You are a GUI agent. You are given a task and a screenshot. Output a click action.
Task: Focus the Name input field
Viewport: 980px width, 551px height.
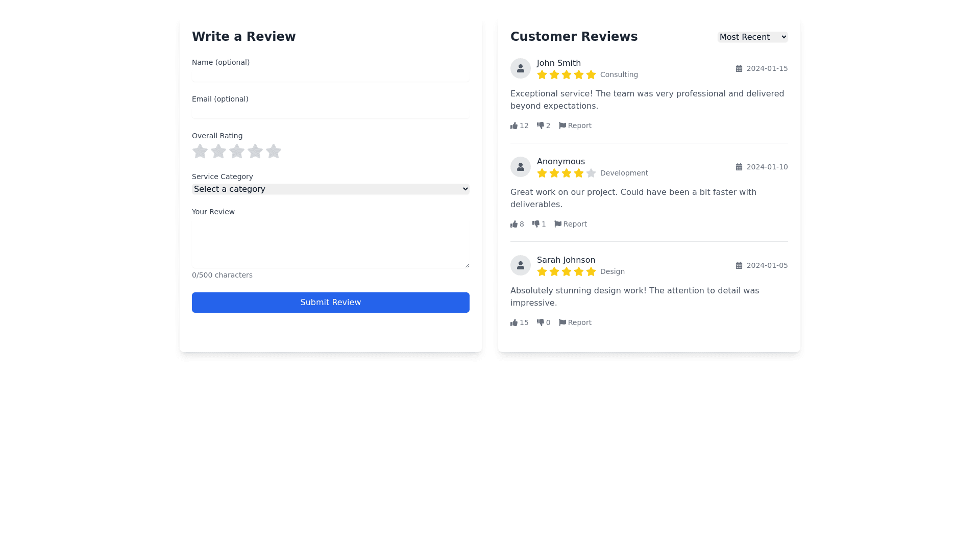tap(330, 76)
